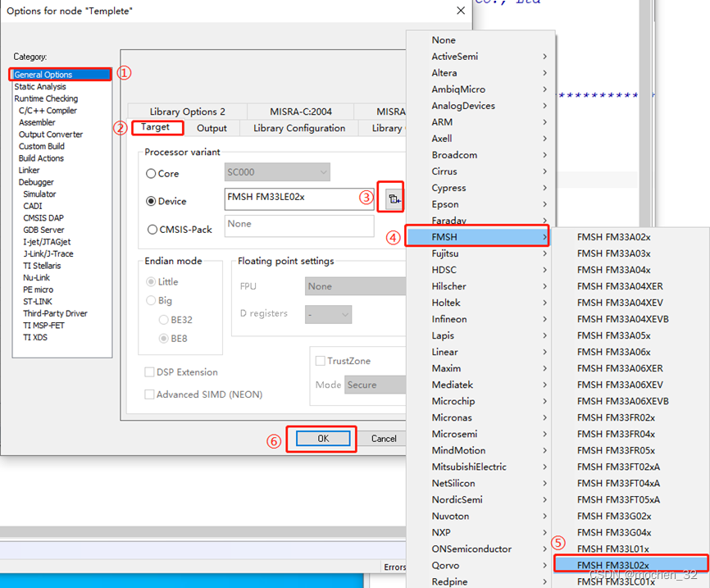
Task: Enable the DSP Extension checkbox
Action: [x=149, y=372]
